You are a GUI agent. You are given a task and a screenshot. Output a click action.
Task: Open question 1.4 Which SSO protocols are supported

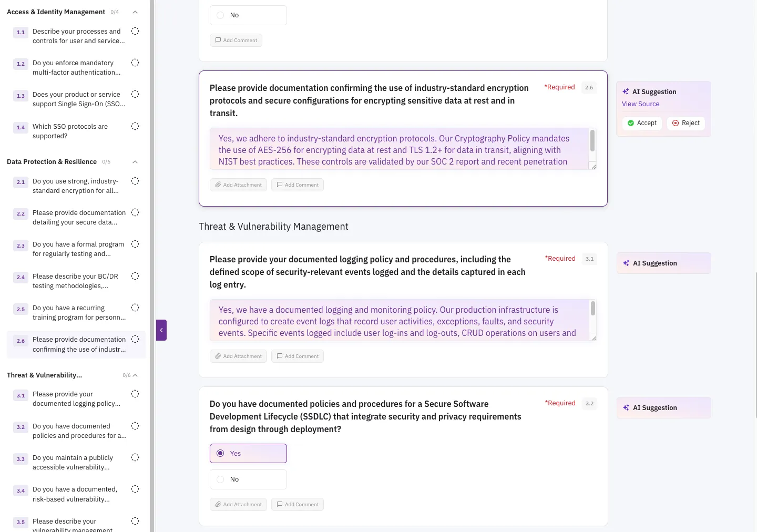click(x=70, y=131)
